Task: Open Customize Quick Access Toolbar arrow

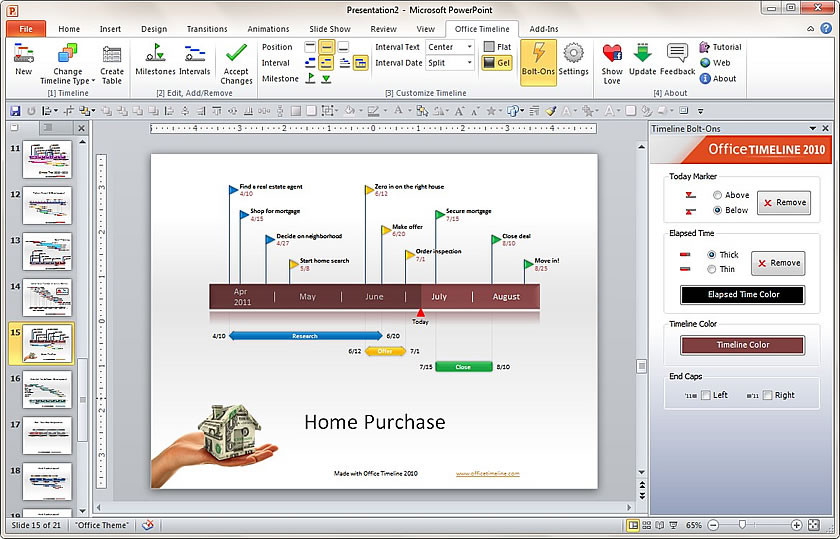Action: pyautogui.click(x=700, y=111)
